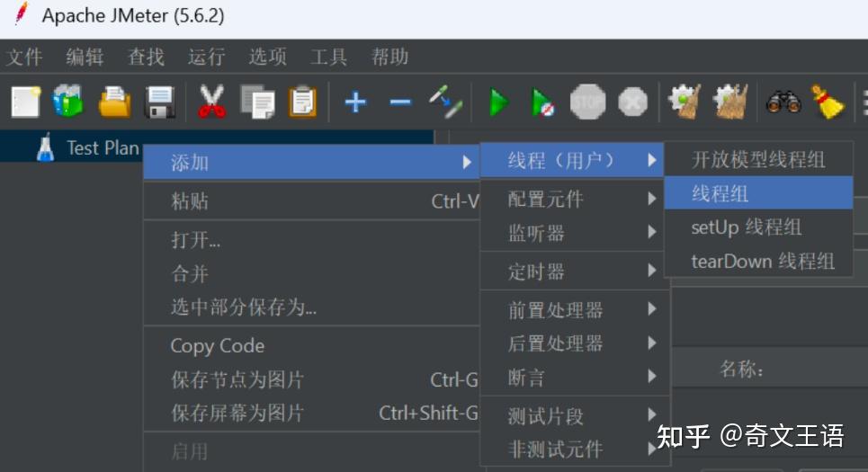The height and width of the screenshot is (472, 868).
Task: Collapse all with the minus icon
Action: (x=400, y=102)
